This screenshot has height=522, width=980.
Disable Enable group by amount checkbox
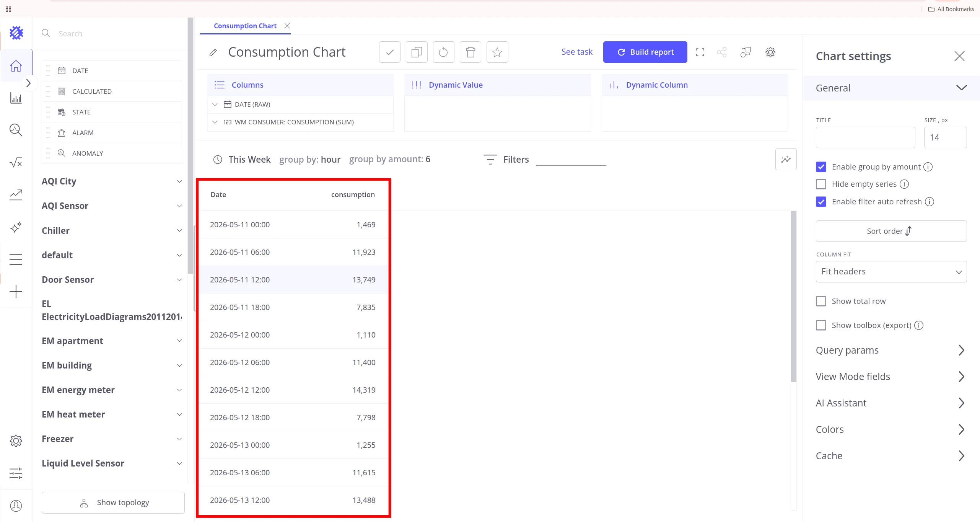821,167
